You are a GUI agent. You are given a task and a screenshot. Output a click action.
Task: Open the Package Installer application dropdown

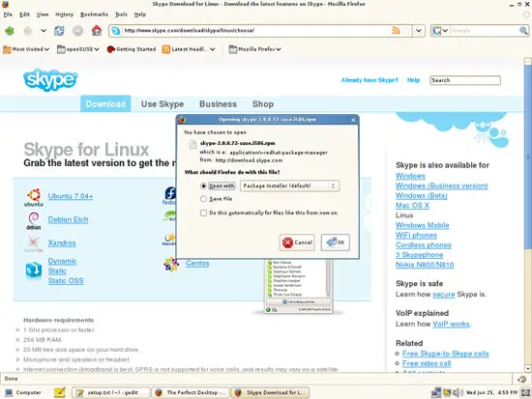coord(289,185)
